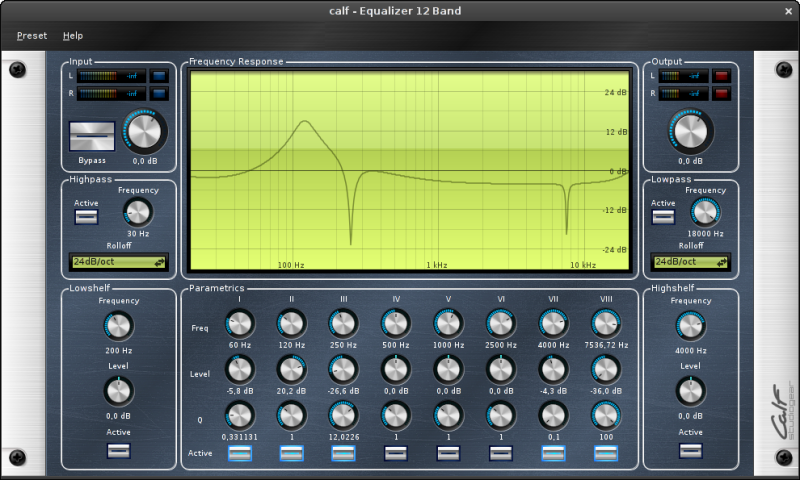Viewport: 800px width, 480px height.
Task: Click band III Freq knob at 250 Hz
Action: click(343, 323)
